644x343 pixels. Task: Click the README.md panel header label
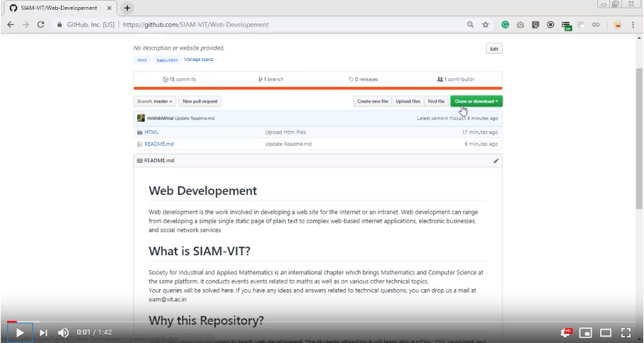pos(159,161)
